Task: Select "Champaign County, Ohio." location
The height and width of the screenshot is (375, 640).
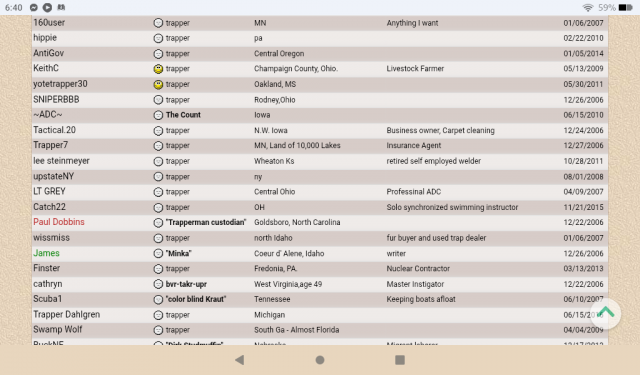Action: tap(296, 69)
